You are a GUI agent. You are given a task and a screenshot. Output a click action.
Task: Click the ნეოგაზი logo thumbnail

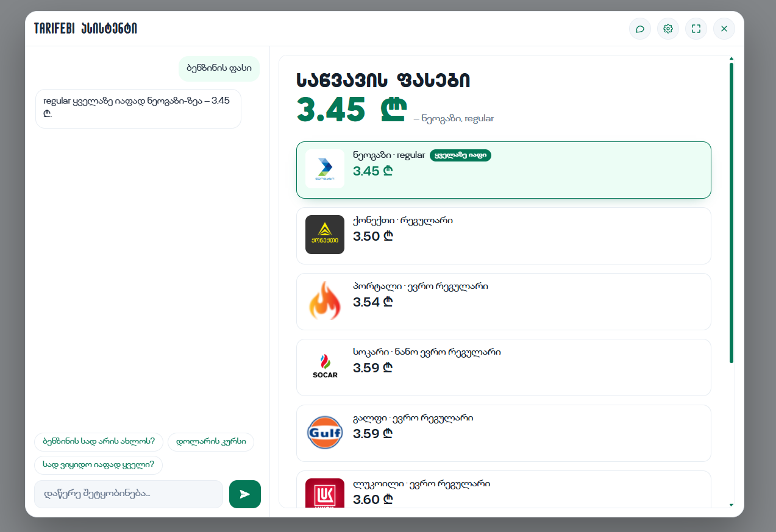click(x=325, y=169)
